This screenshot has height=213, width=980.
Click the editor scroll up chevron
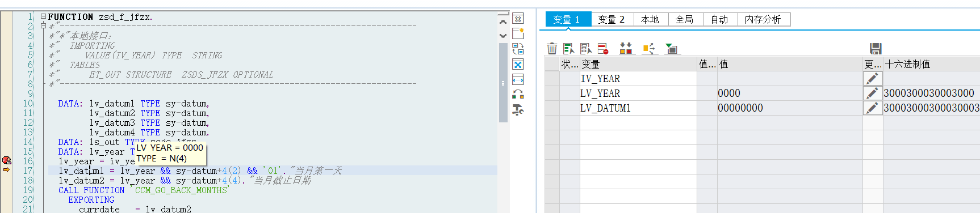pos(503,22)
